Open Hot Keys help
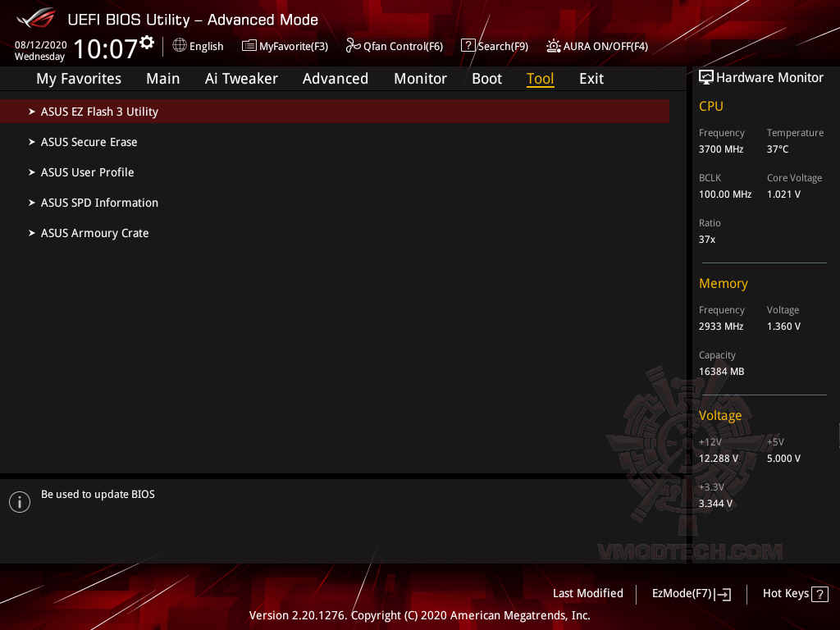Viewport: 840px width, 630px height. point(785,593)
